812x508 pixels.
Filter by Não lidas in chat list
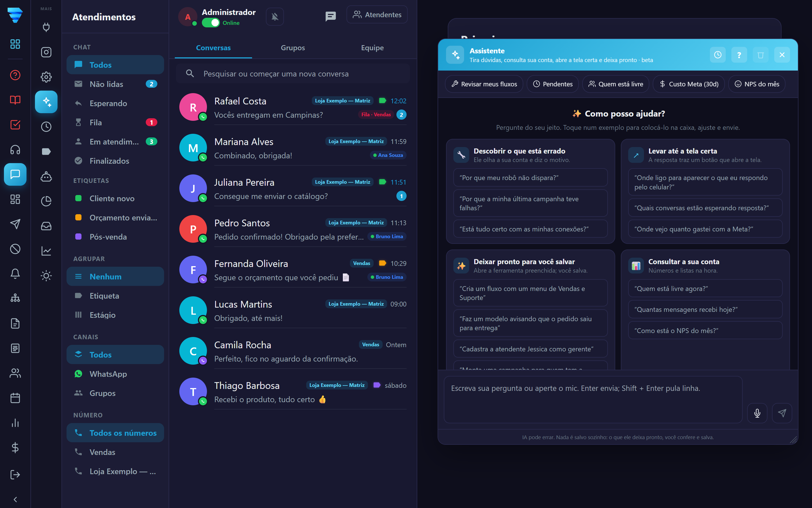pos(115,84)
